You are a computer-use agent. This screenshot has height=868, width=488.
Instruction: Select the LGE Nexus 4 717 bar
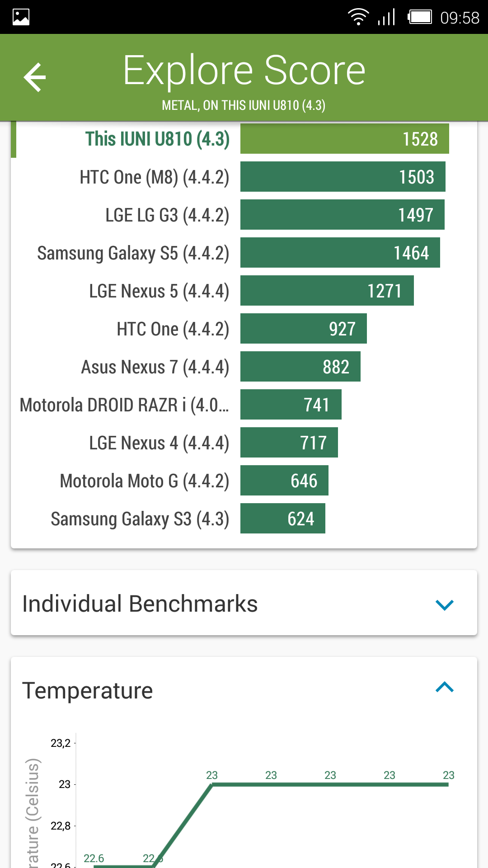pos(289,443)
